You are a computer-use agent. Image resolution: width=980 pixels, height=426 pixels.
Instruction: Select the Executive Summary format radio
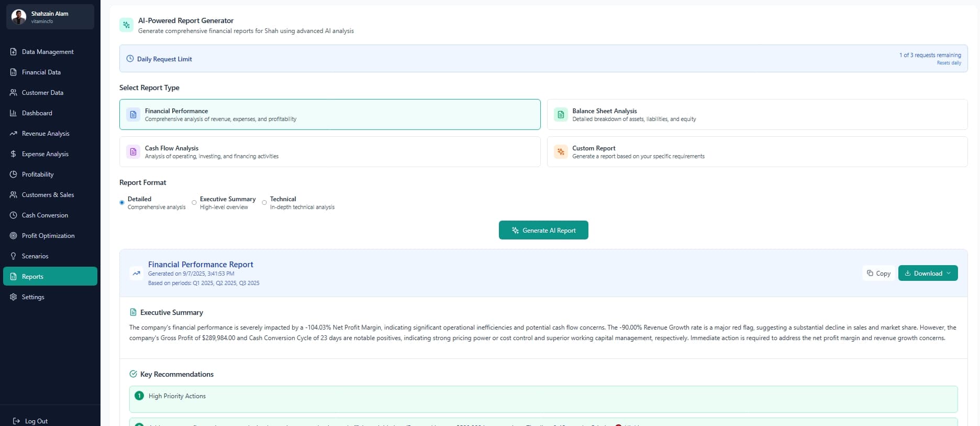(x=194, y=202)
